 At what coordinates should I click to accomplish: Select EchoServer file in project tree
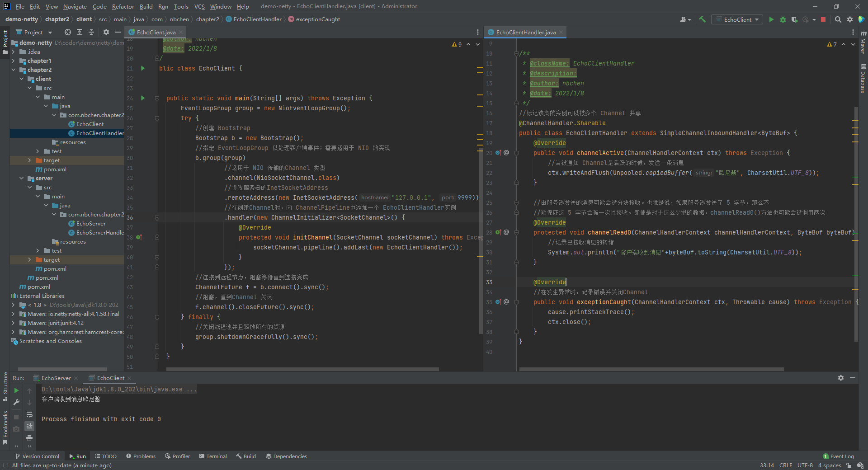91,224
